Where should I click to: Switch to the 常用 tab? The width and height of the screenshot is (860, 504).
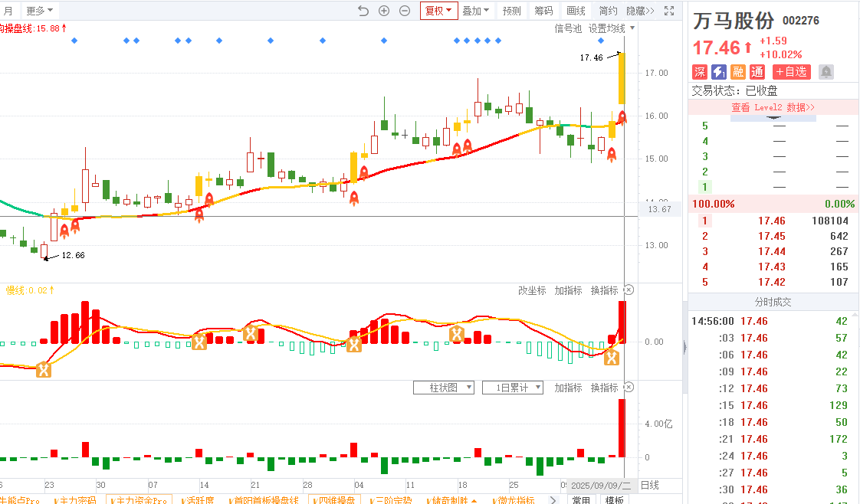(581, 499)
